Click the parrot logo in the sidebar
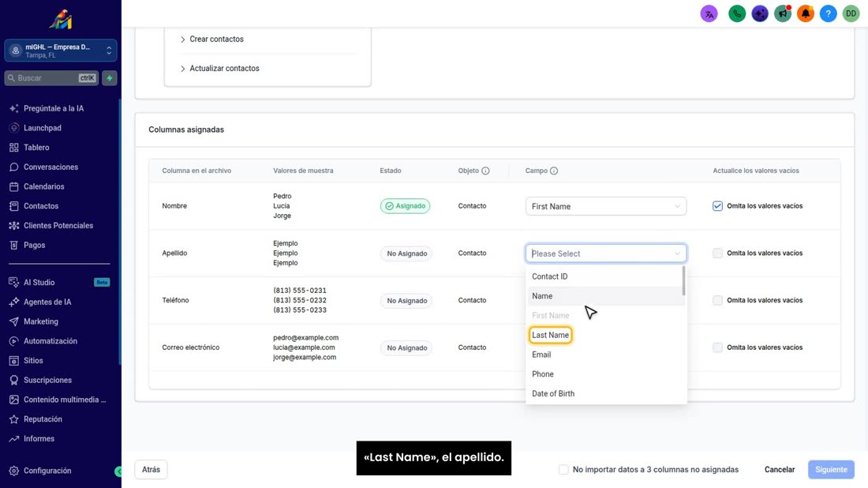The image size is (868, 488). click(x=60, y=20)
